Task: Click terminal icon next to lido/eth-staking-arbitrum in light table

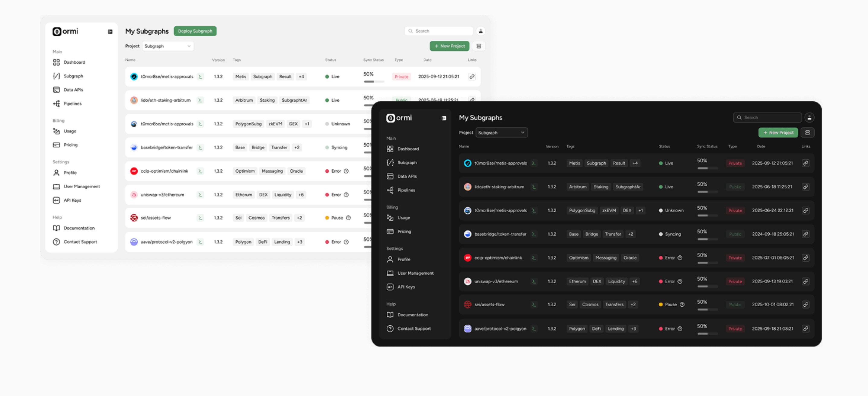Action: pyautogui.click(x=200, y=101)
